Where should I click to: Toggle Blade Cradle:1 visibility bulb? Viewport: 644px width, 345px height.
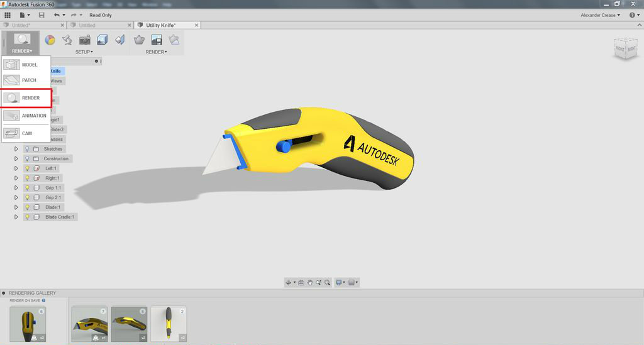28,217
